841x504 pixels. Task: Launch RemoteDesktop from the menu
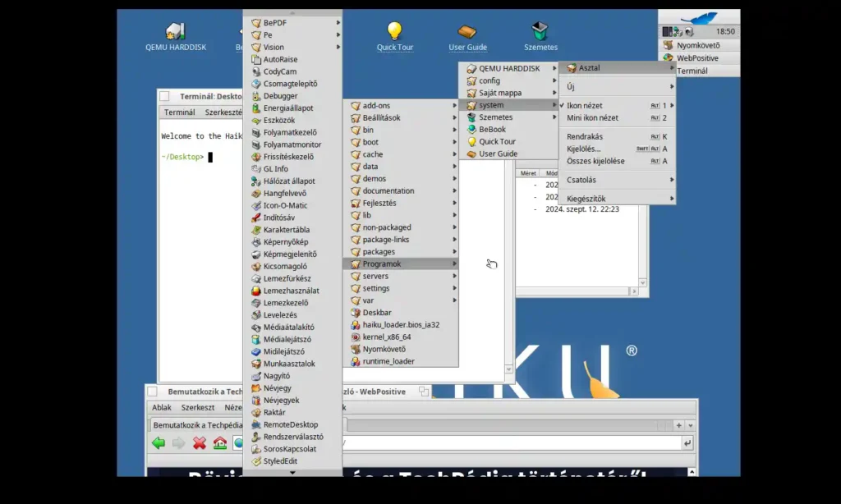point(292,424)
